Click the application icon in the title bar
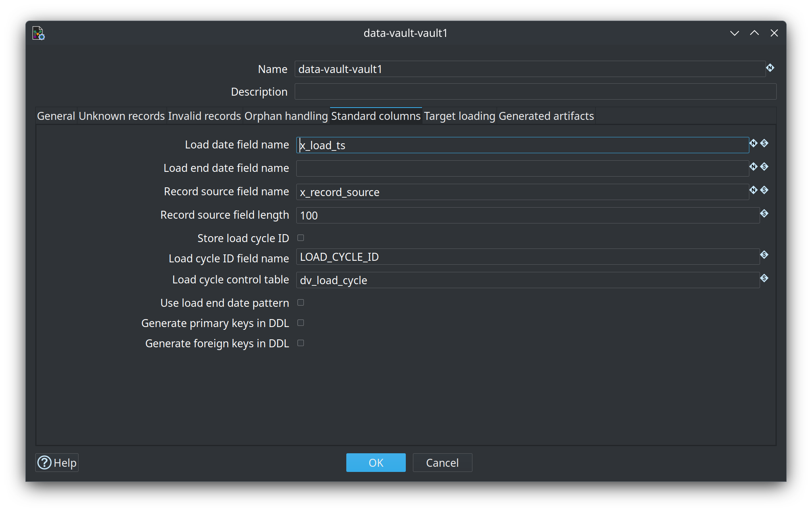 [38, 33]
